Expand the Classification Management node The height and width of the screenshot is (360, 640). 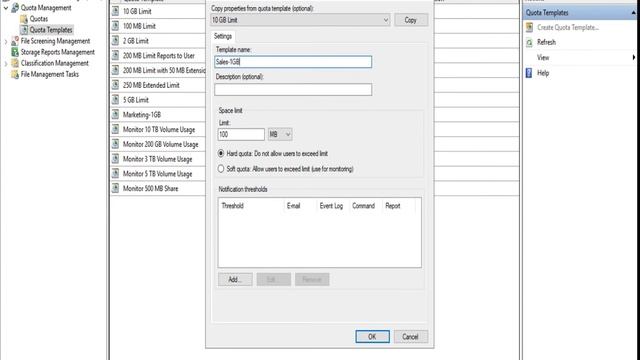coord(6,63)
